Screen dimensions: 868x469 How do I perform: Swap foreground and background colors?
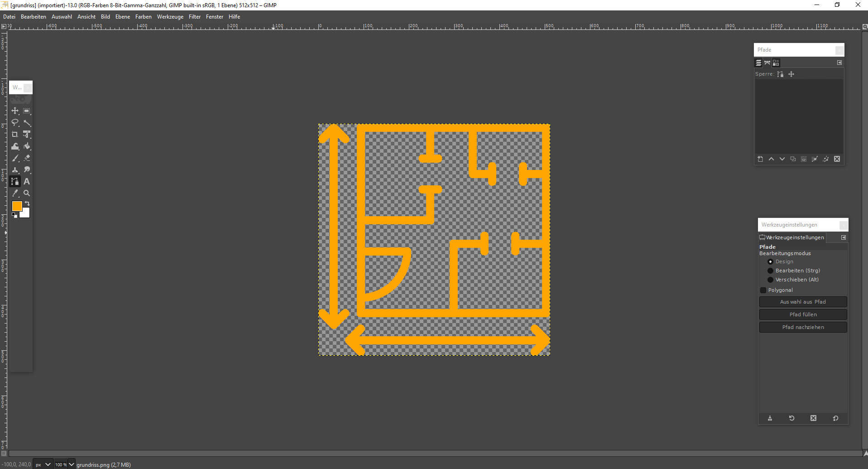tap(27, 203)
